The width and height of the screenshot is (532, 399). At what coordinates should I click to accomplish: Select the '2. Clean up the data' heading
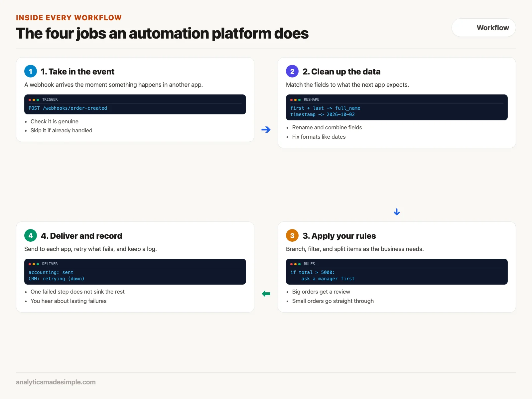[341, 71]
